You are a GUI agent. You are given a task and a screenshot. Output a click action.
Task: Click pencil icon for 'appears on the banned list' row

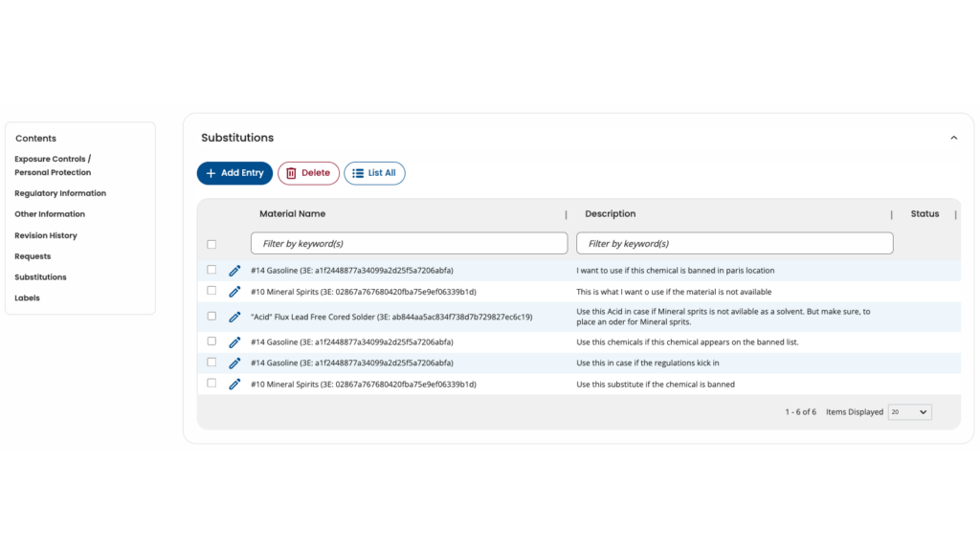(x=234, y=342)
